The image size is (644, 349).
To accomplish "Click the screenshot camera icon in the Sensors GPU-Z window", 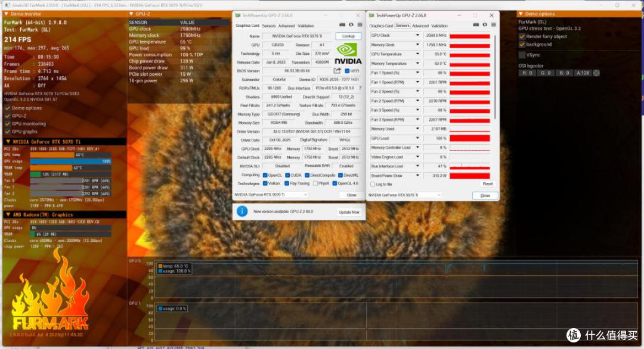I will click(x=476, y=25).
